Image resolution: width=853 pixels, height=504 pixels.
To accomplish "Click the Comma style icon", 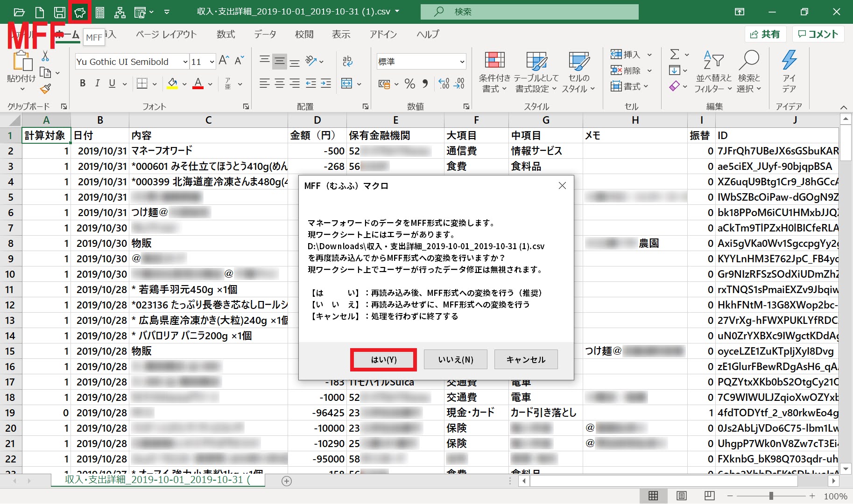I will (425, 84).
